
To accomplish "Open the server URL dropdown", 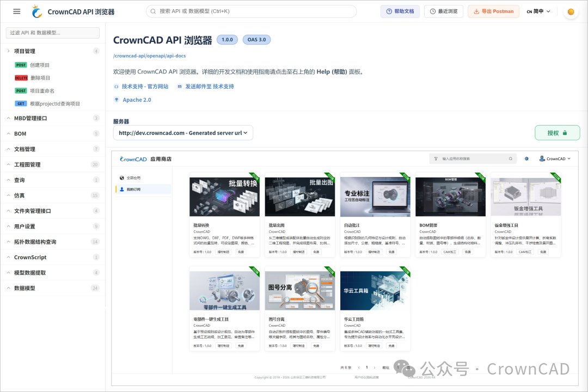I will (x=183, y=133).
